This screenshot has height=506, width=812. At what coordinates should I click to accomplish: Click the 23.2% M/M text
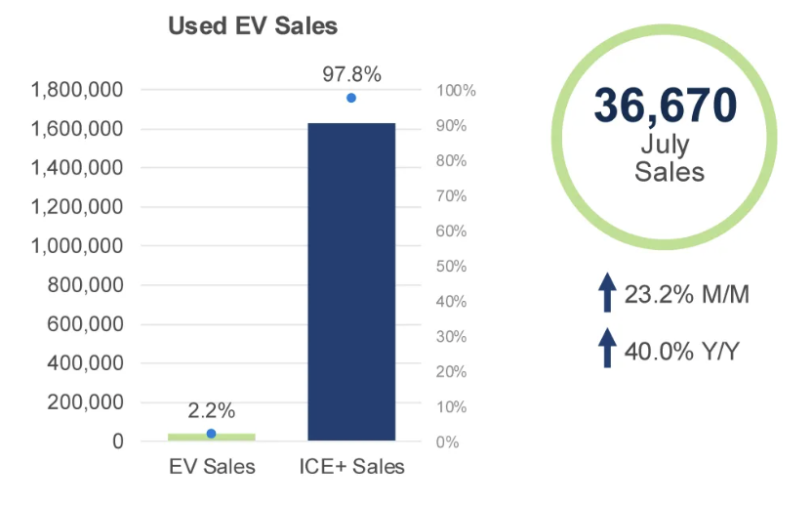687,294
